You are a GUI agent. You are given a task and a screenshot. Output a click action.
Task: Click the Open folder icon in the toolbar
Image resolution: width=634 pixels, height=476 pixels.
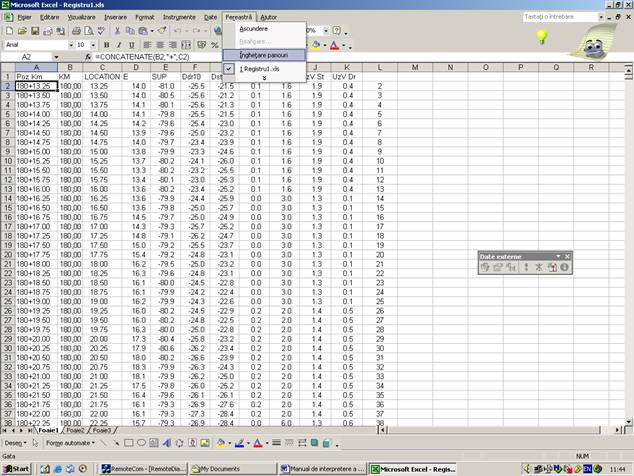tap(22, 31)
